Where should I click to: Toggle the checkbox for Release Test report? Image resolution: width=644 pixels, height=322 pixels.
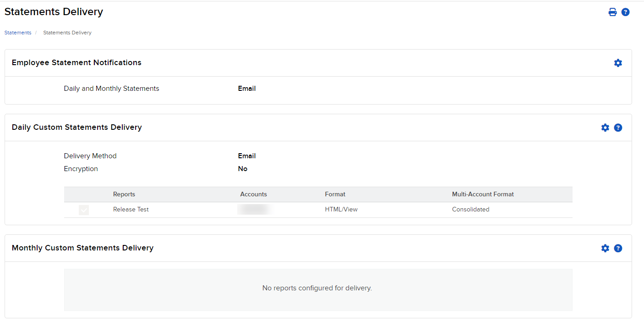[84, 210]
